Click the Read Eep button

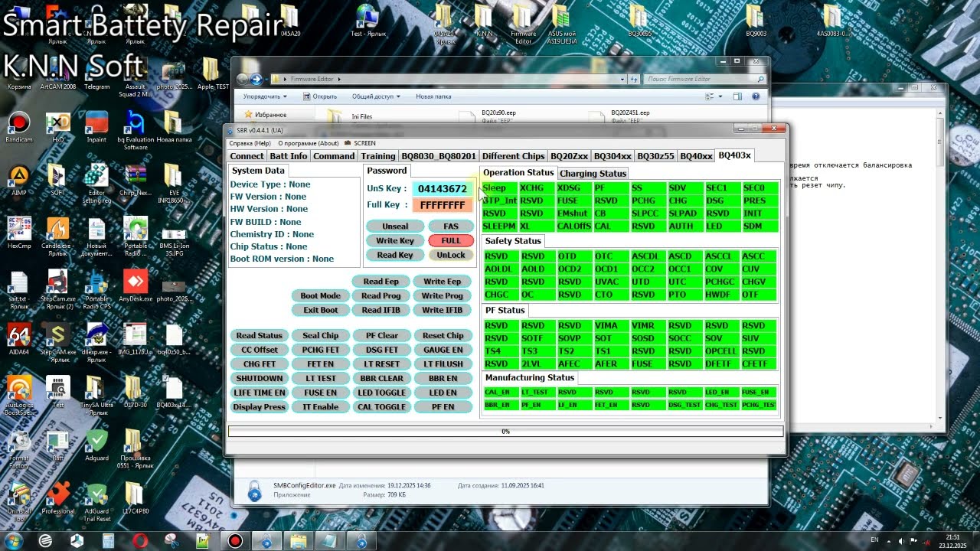point(381,282)
